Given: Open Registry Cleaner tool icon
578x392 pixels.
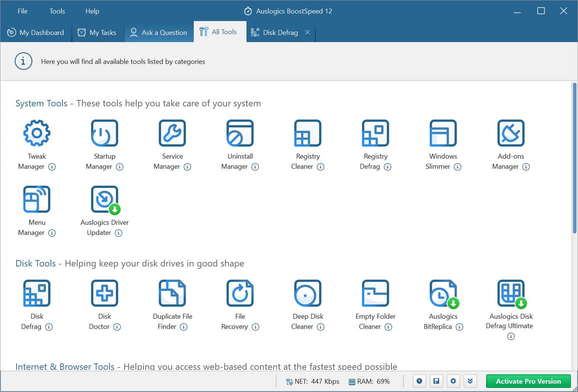Looking at the screenshot, I should coord(307,133).
